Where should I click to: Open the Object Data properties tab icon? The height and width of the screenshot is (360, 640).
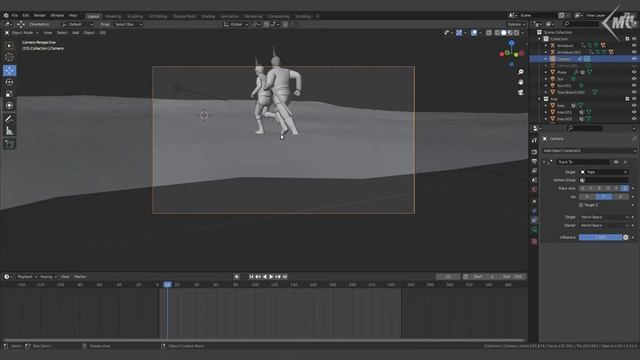pyautogui.click(x=534, y=230)
